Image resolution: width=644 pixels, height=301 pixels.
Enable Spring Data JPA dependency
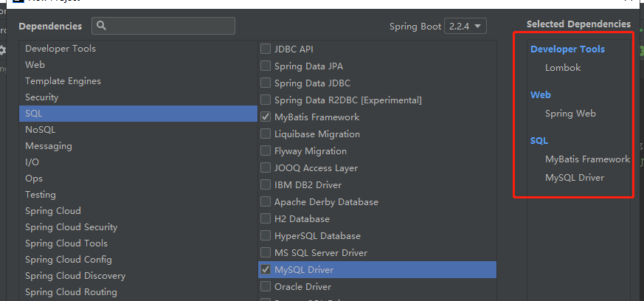coord(266,66)
